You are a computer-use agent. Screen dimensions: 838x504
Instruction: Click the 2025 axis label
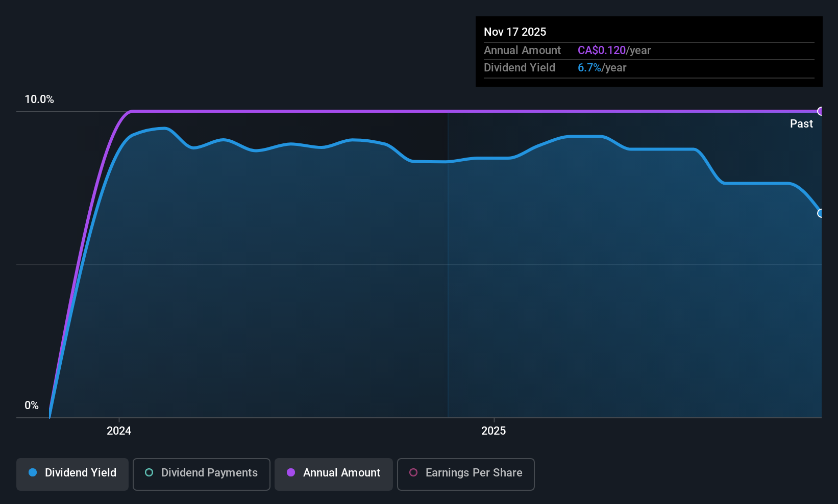[494, 431]
